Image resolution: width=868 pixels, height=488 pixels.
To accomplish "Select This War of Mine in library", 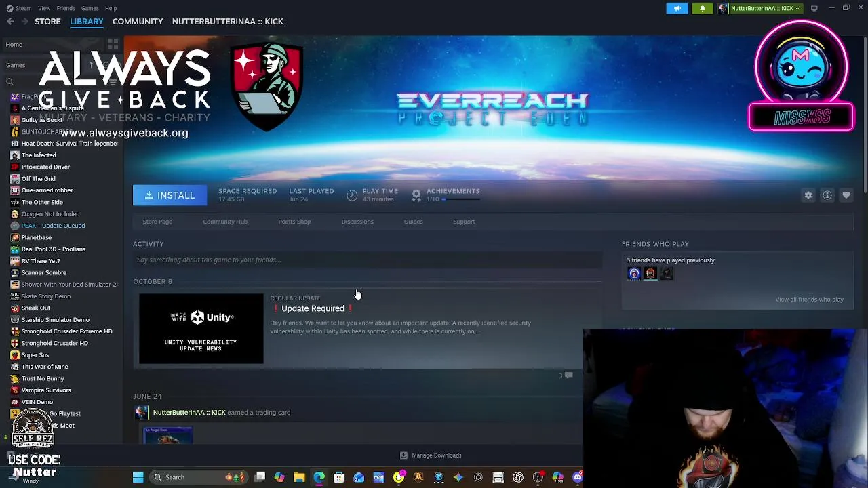I will [45, 367].
